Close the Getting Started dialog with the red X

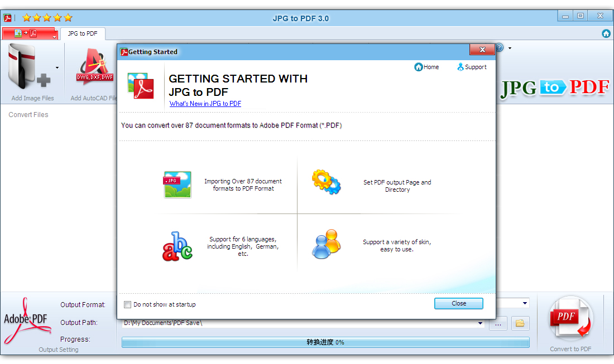pyautogui.click(x=482, y=50)
